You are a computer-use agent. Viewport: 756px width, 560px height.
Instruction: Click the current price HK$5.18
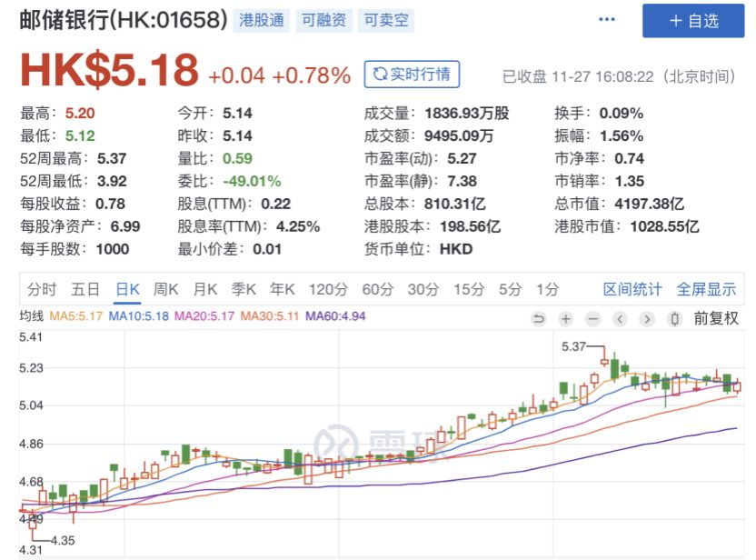coord(109,69)
